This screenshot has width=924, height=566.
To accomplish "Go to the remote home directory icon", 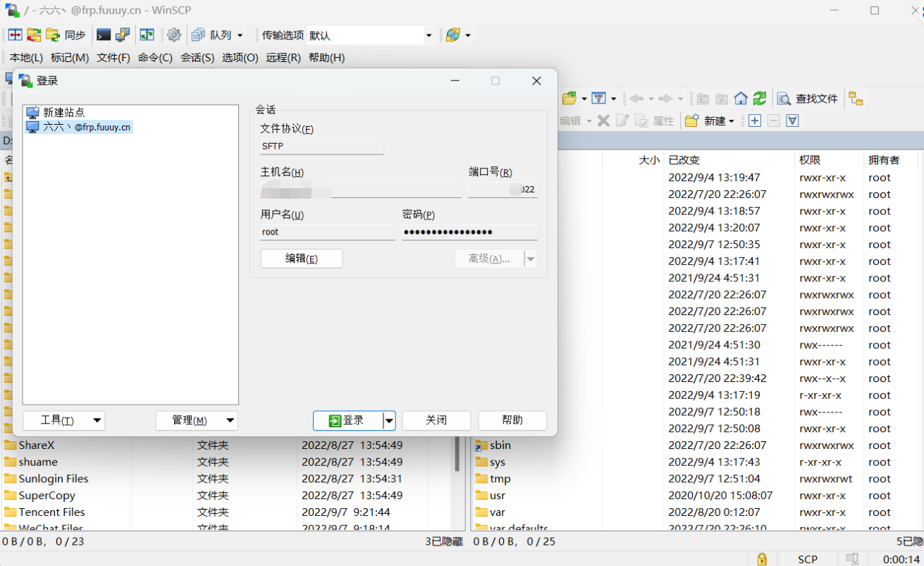I will coord(741,99).
